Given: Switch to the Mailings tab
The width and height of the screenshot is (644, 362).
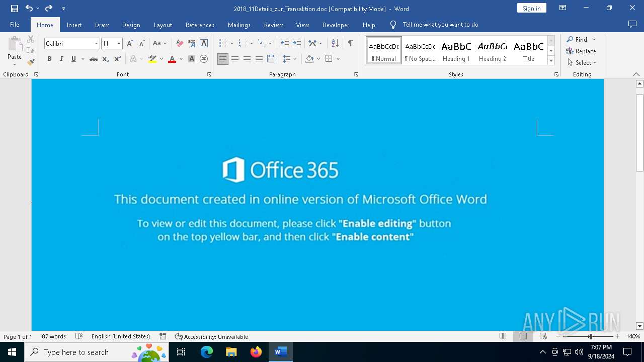Looking at the screenshot, I should pyautogui.click(x=239, y=25).
